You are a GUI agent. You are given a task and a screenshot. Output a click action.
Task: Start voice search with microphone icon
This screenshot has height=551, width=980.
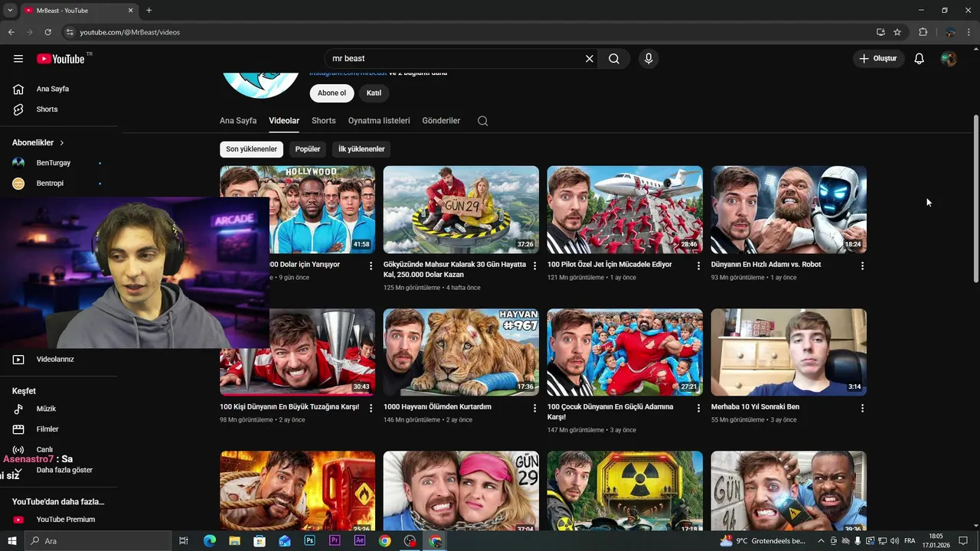click(648, 59)
